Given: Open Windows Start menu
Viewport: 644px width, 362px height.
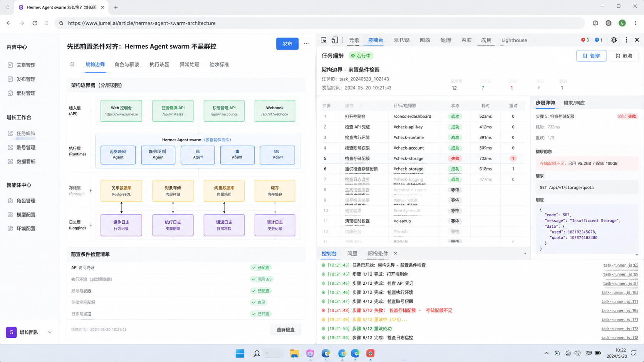Looking at the screenshot, I should (240, 354).
